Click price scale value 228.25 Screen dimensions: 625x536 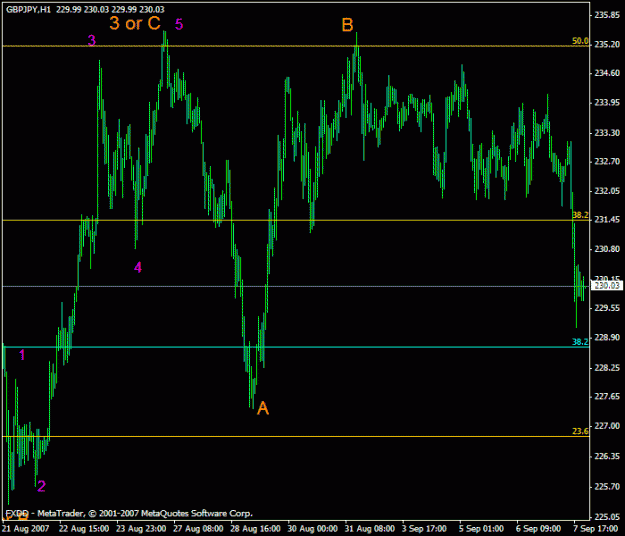(x=607, y=367)
